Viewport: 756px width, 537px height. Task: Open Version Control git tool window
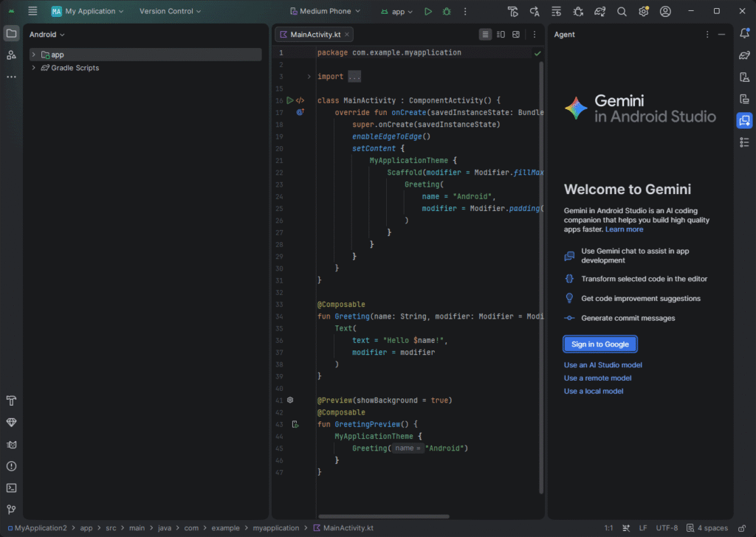point(11,510)
